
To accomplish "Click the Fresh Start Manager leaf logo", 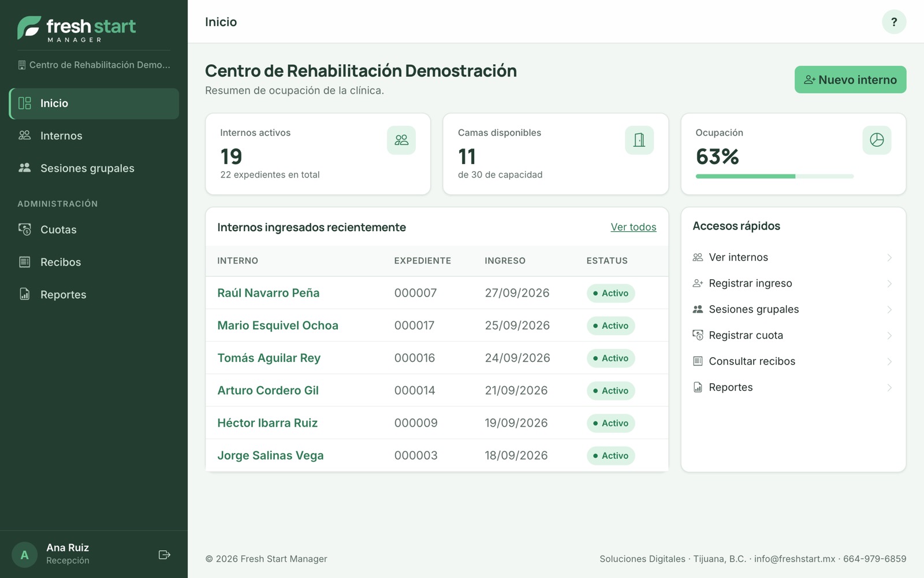I will click(29, 27).
